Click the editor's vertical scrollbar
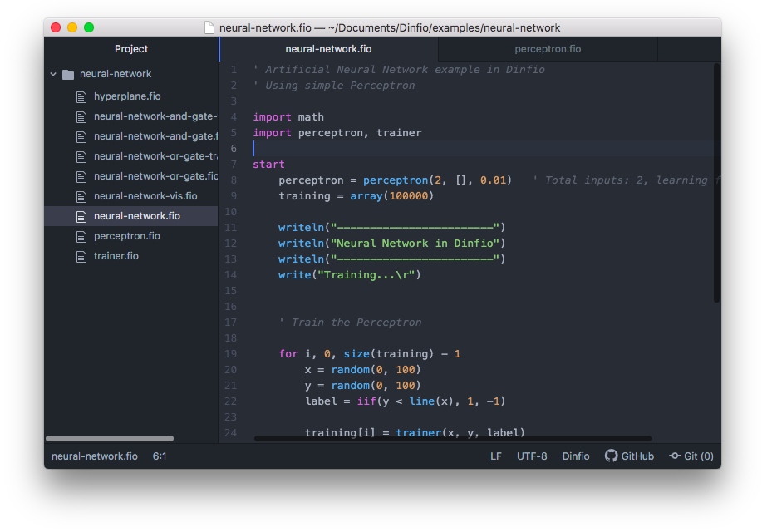The width and height of the screenshot is (767, 532). click(715, 183)
